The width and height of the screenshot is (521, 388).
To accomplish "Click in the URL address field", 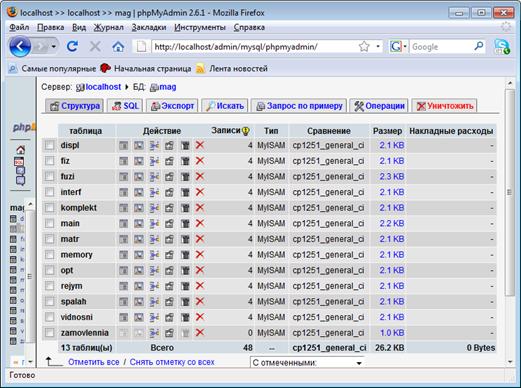I will coord(253,47).
